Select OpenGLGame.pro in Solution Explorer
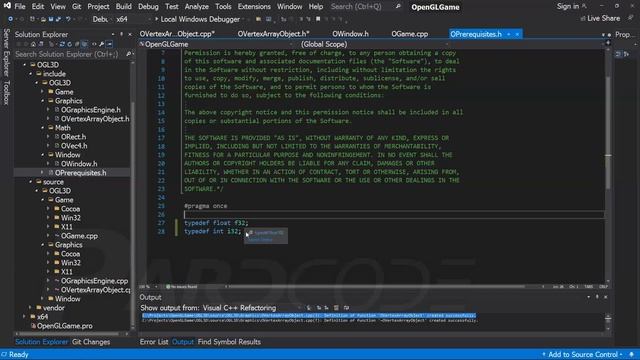This screenshot has height=360, width=640. coord(64,326)
